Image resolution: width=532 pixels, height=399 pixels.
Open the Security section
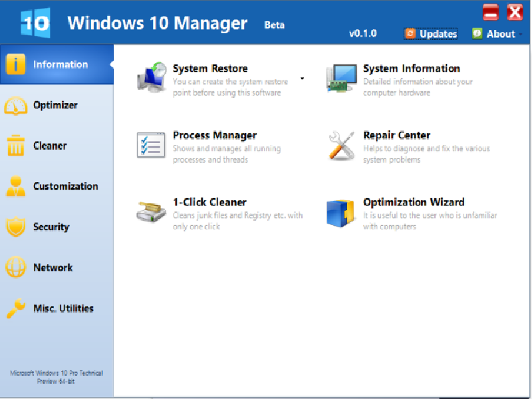[57, 227]
